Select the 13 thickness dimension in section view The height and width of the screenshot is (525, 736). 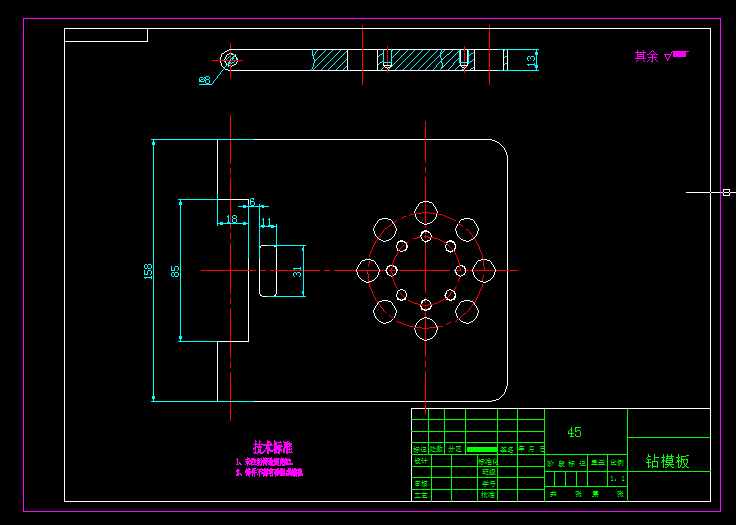click(x=531, y=61)
